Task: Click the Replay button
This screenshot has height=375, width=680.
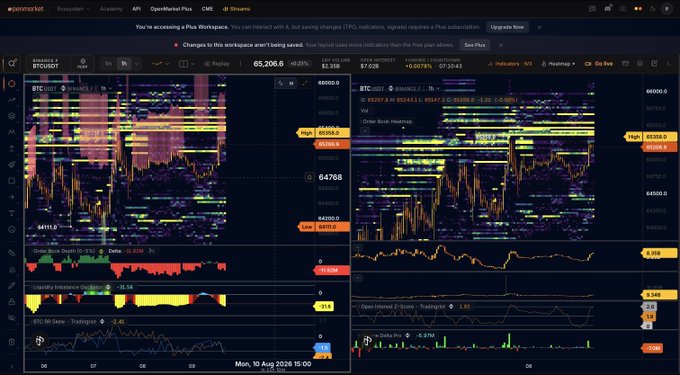Action: coord(216,64)
